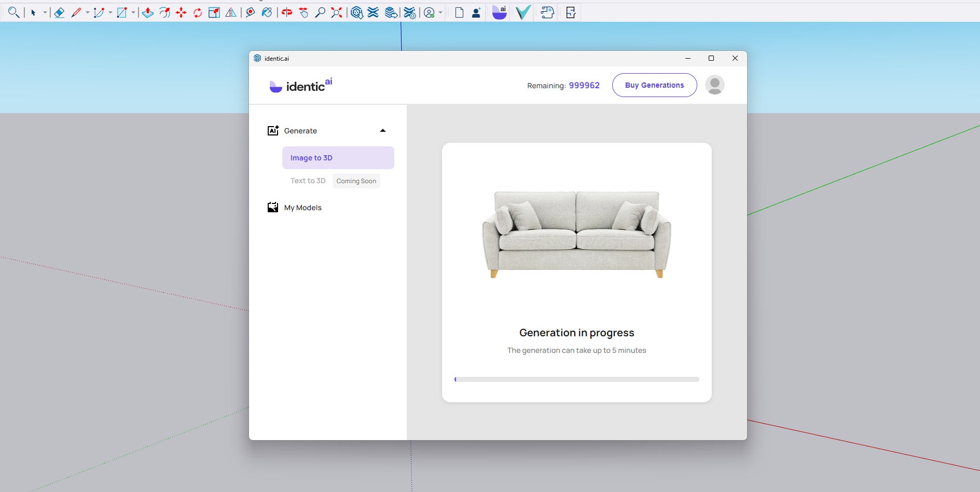
Task: Activate the Move tool
Action: [181, 12]
